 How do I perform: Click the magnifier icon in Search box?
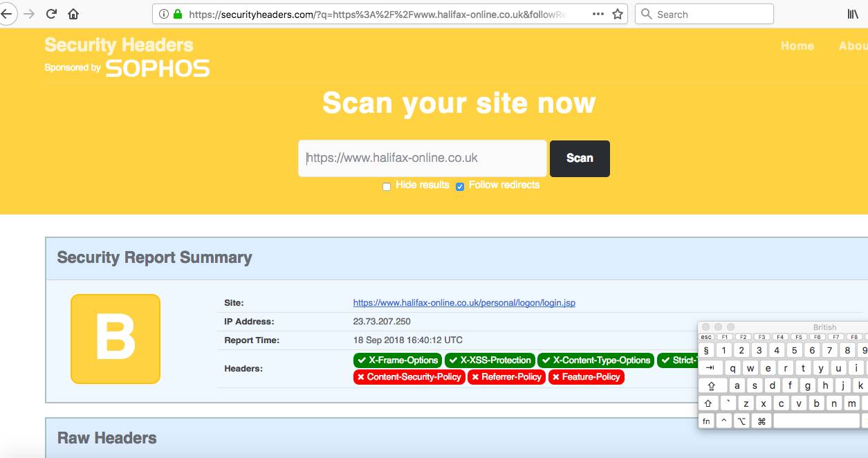[x=647, y=14]
